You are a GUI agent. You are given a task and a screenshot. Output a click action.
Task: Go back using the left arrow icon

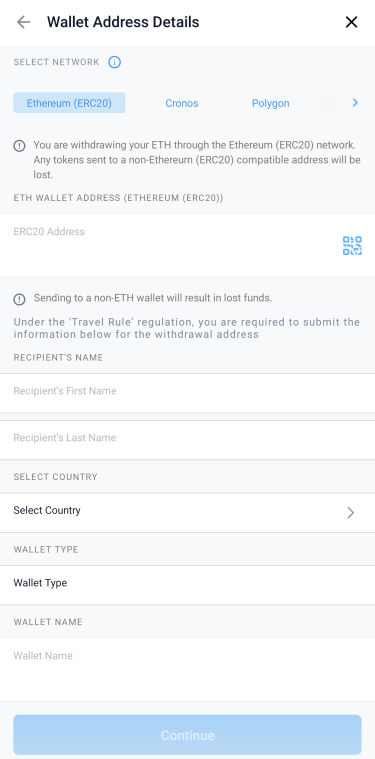[23, 22]
